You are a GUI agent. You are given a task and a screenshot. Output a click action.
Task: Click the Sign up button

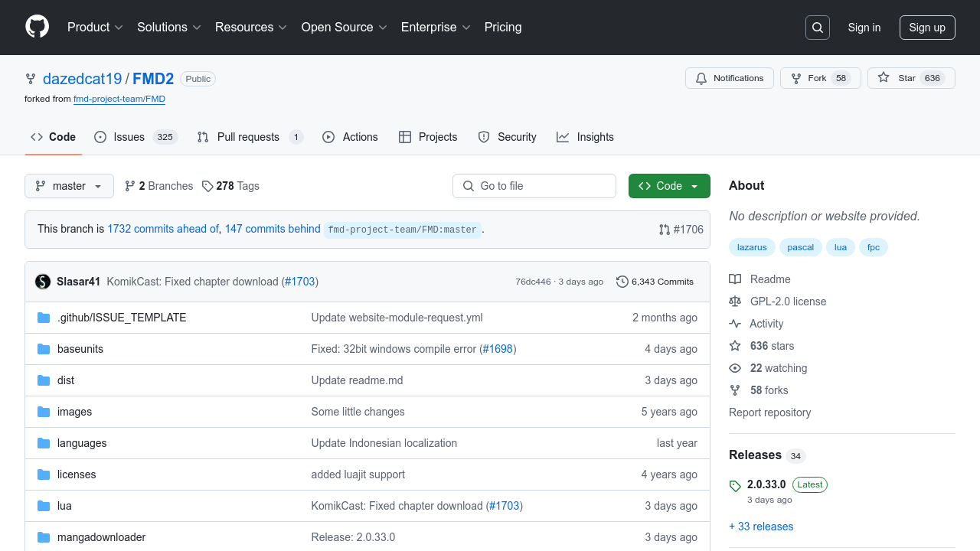click(927, 28)
